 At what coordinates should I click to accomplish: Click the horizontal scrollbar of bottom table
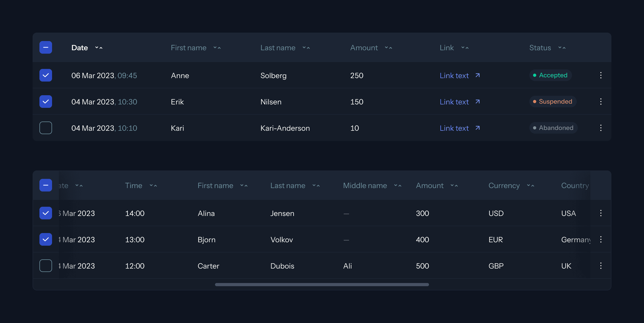322,285
